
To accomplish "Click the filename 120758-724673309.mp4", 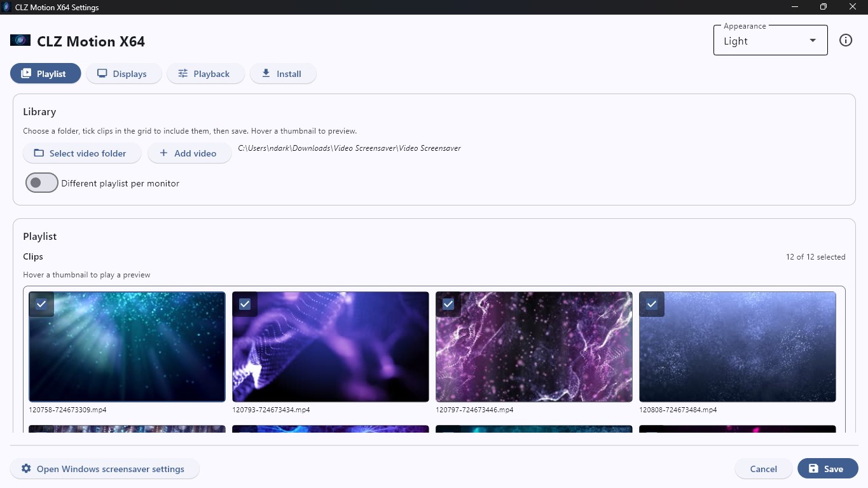I will pyautogui.click(x=67, y=410).
